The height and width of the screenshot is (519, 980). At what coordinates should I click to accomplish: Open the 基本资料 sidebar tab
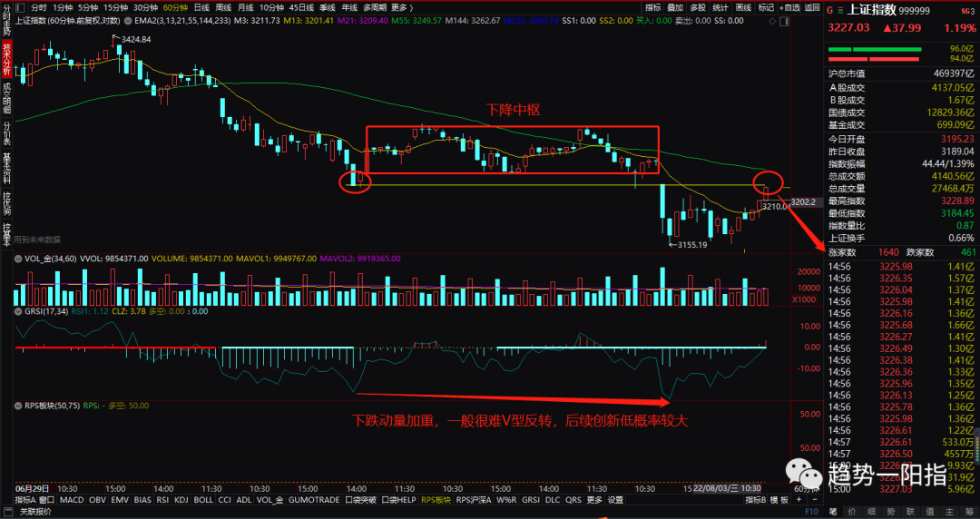tap(6, 169)
